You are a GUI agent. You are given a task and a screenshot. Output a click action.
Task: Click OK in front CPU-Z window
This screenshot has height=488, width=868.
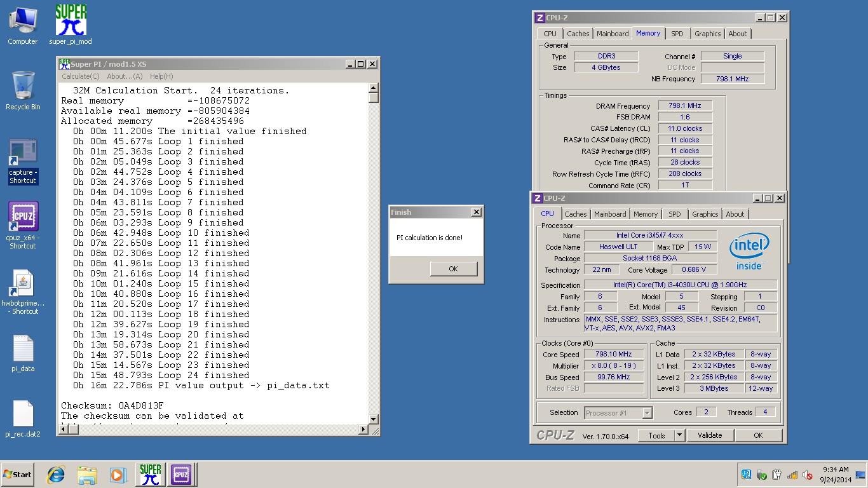click(x=758, y=435)
